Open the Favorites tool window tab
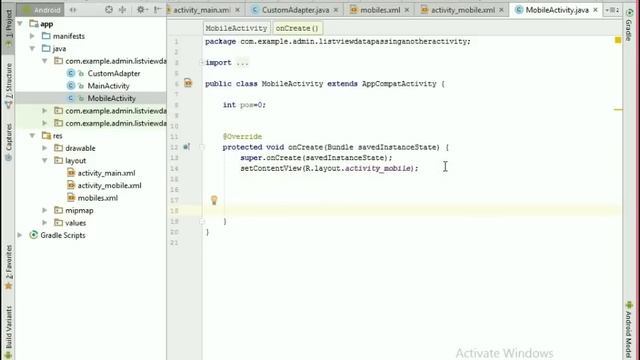The height and width of the screenshot is (360, 640). (x=9, y=267)
